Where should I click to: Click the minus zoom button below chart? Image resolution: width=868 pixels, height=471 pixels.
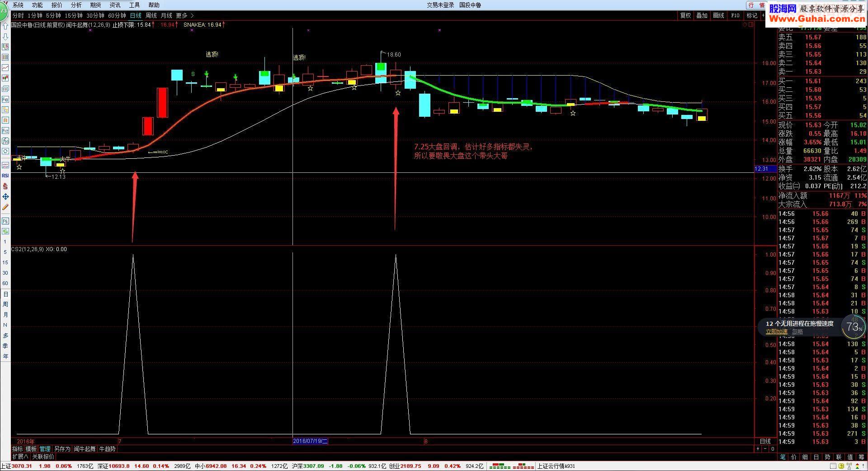click(765, 449)
